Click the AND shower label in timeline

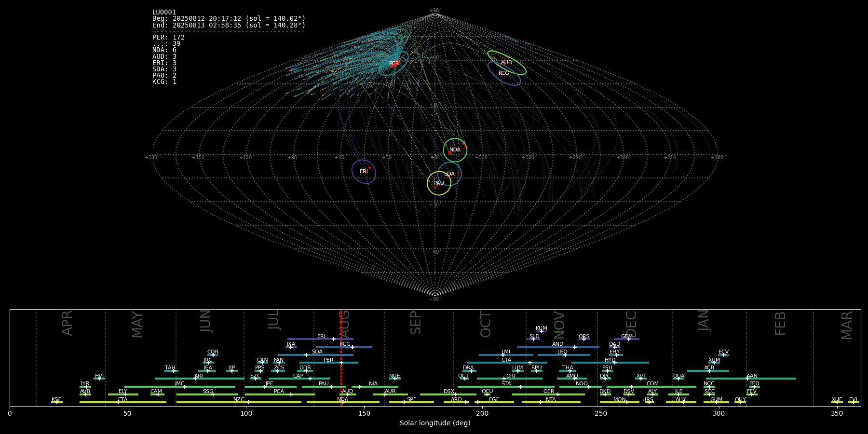[x=558, y=344]
